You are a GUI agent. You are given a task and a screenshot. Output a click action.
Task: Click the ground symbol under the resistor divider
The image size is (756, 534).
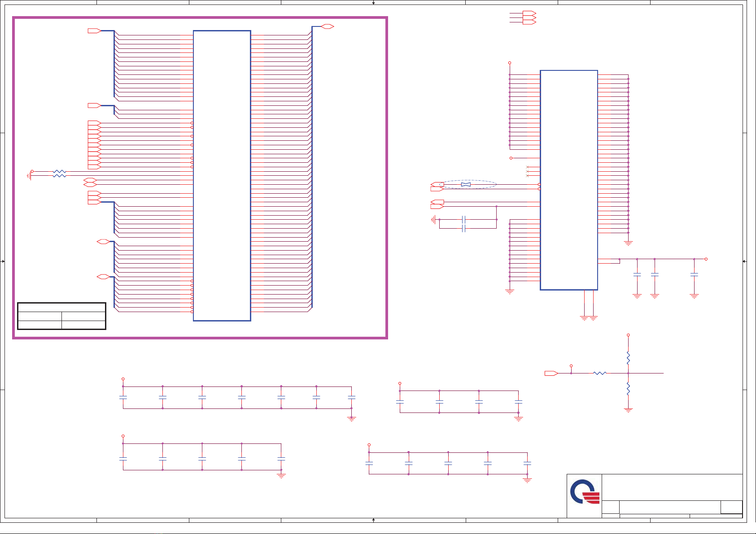coord(628,410)
